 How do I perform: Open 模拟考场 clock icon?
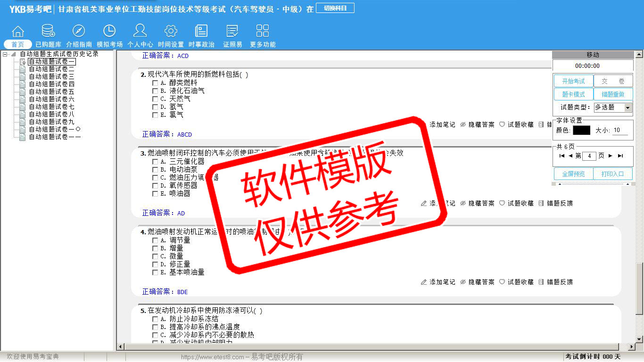coord(109,32)
